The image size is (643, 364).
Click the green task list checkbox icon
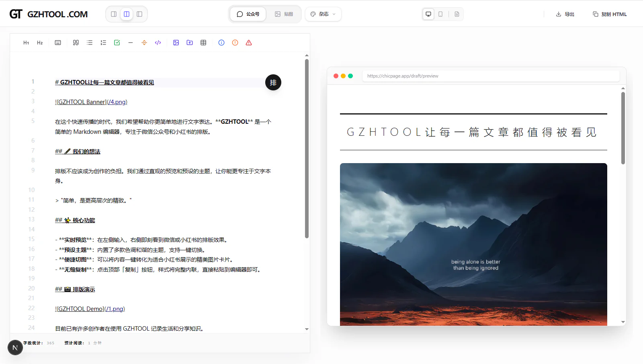click(x=117, y=43)
